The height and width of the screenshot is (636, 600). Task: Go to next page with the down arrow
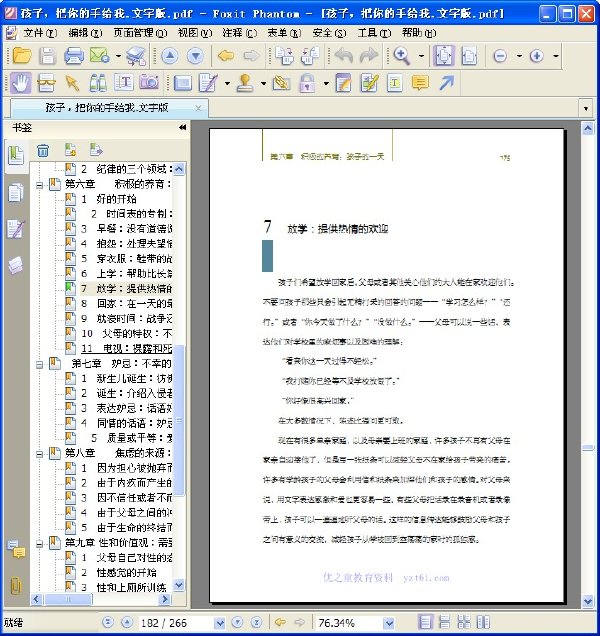(x=195, y=56)
